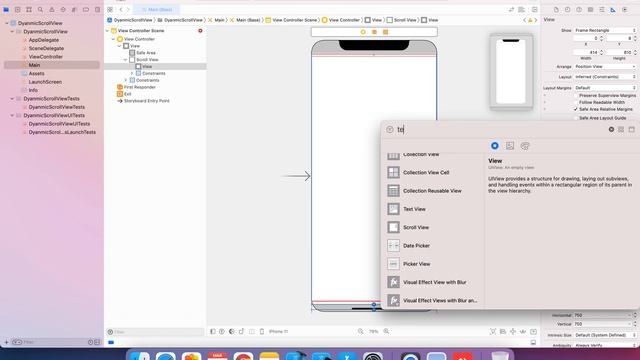
Task: Collapse the DyanmicScrollViewUITests group
Action: [x=12, y=116]
